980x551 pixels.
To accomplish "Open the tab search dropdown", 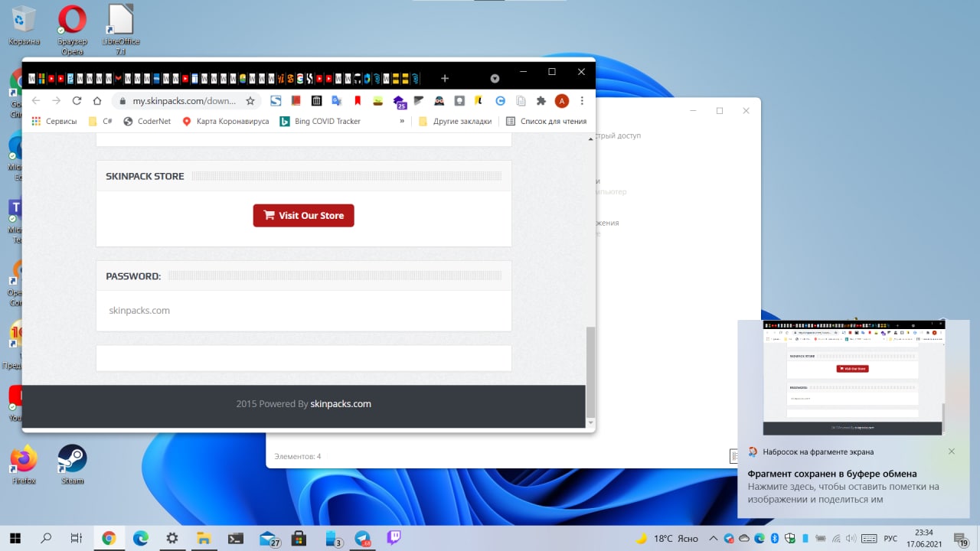I will click(x=495, y=78).
